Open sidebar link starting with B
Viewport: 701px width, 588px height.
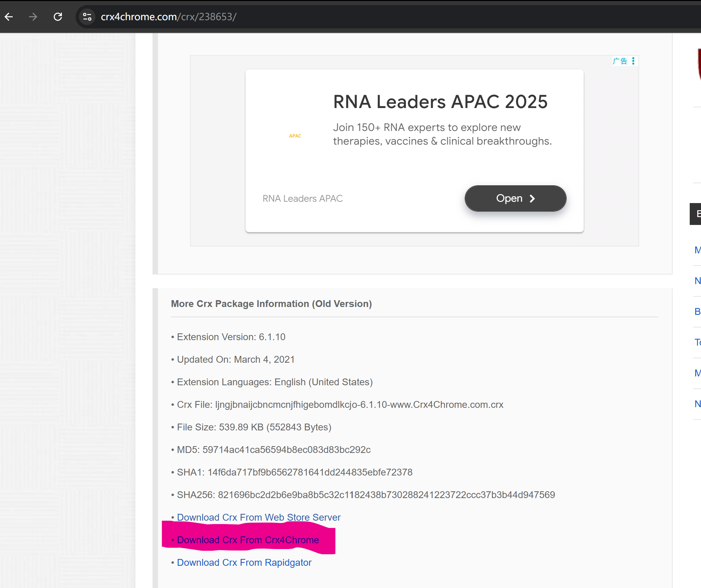point(697,311)
